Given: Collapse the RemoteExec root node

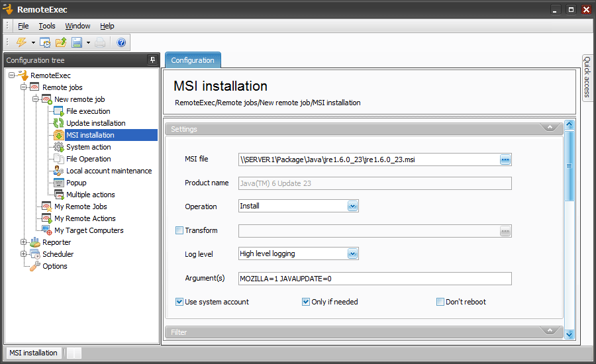Looking at the screenshot, I should (x=12, y=75).
